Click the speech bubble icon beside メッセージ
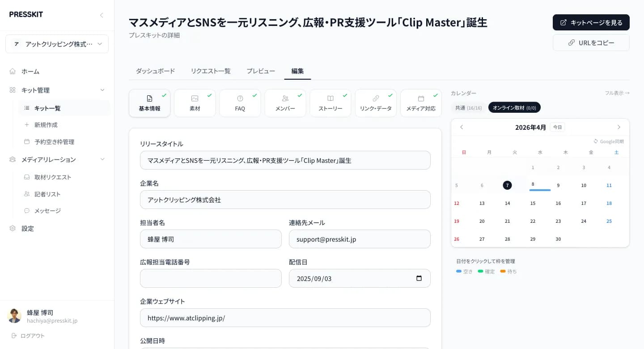The image size is (644, 349). coord(27,211)
